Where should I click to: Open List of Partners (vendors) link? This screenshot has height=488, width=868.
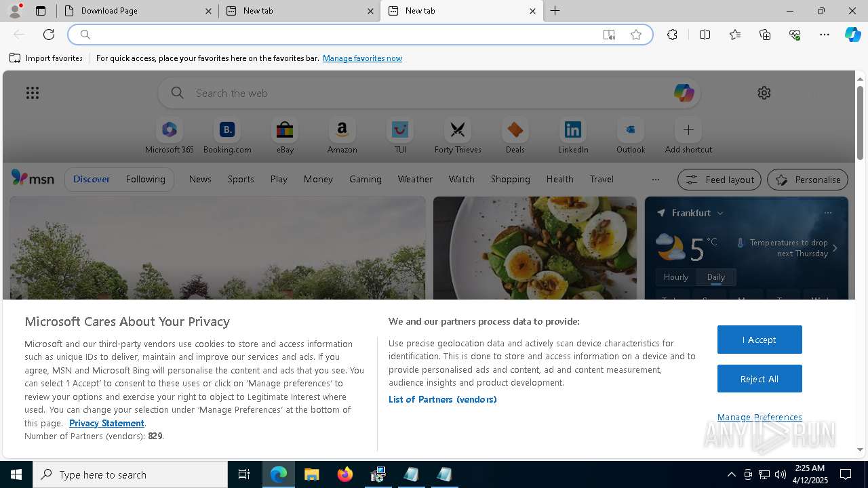[x=442, y=399]
